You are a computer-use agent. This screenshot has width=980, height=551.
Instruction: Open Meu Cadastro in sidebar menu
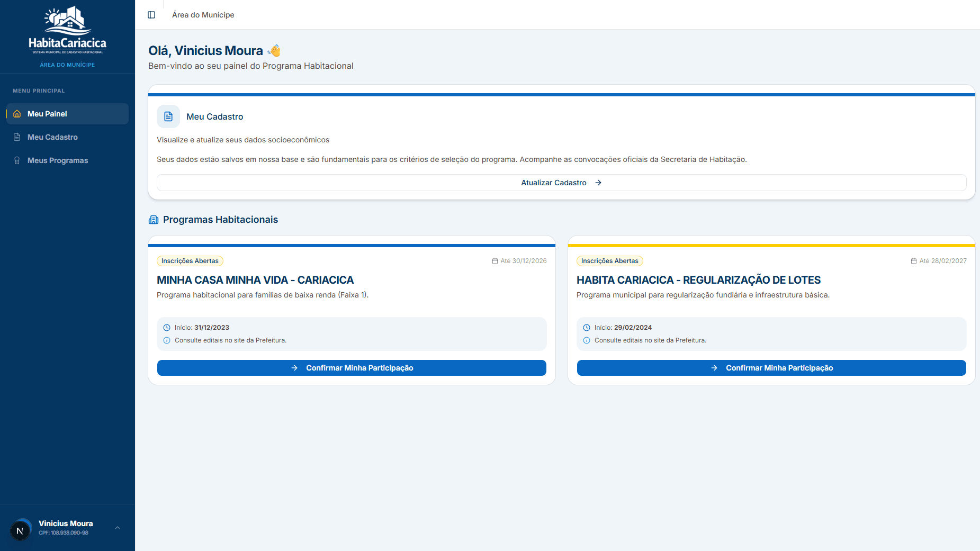pyautogui.click(x=67, y=137)
